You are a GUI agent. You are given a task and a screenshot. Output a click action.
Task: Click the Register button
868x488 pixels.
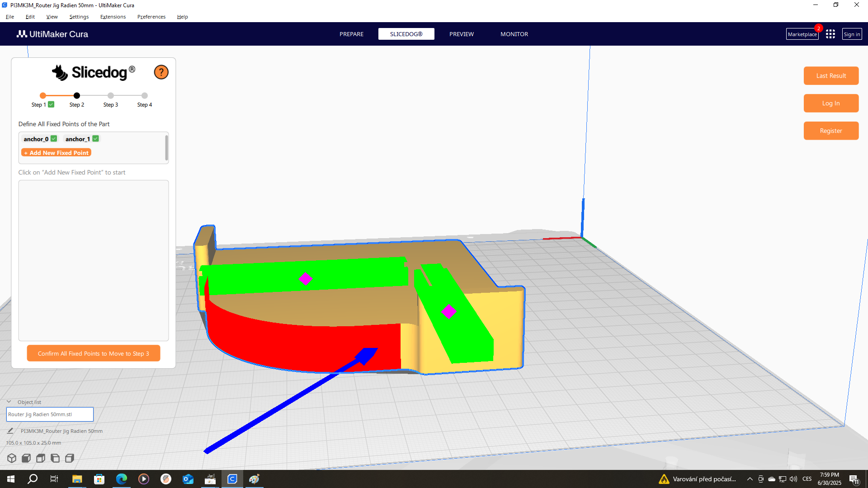(831, 131)
